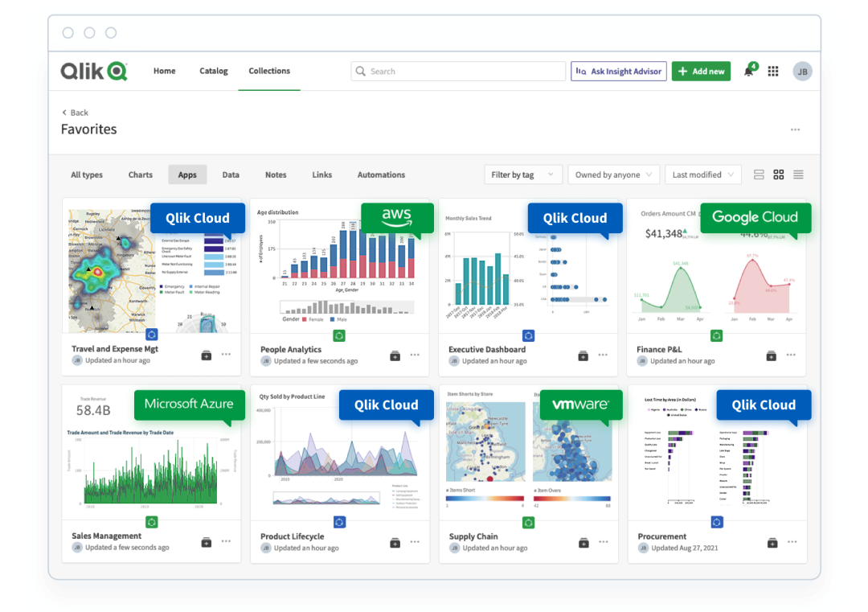868x612 pixels.
Task: Open the Procurement app title
Action: 661,536
